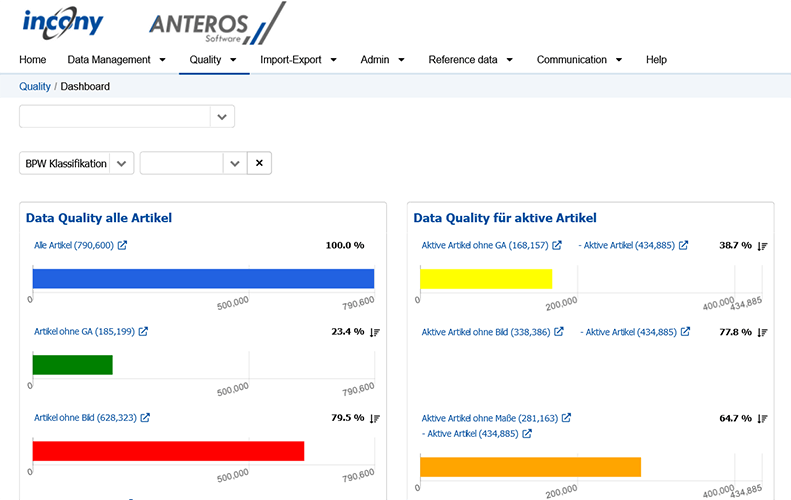Open link icon beside Aktive Artikel under ohne Maße
The height and width of the screenshot is (500, 791).
coord(527,433)
